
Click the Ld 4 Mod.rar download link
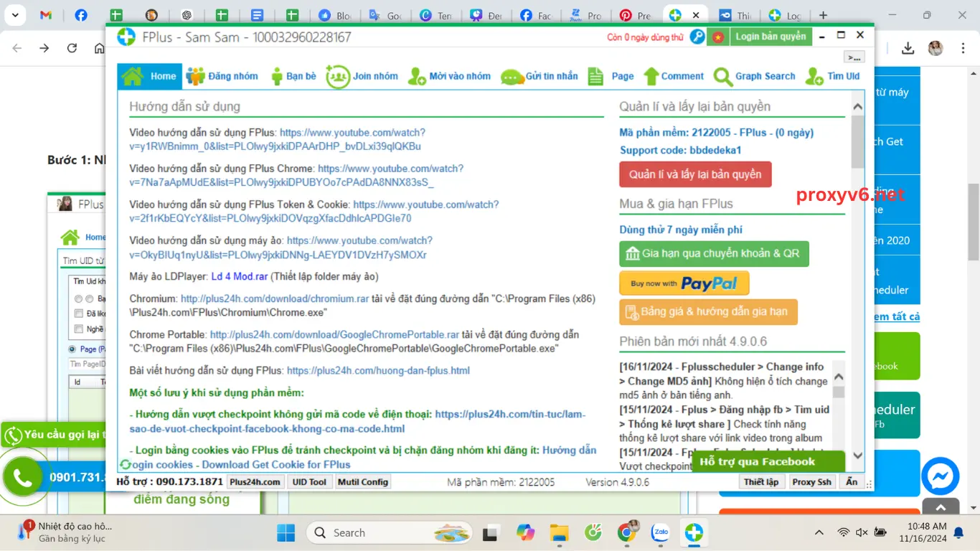239,276
